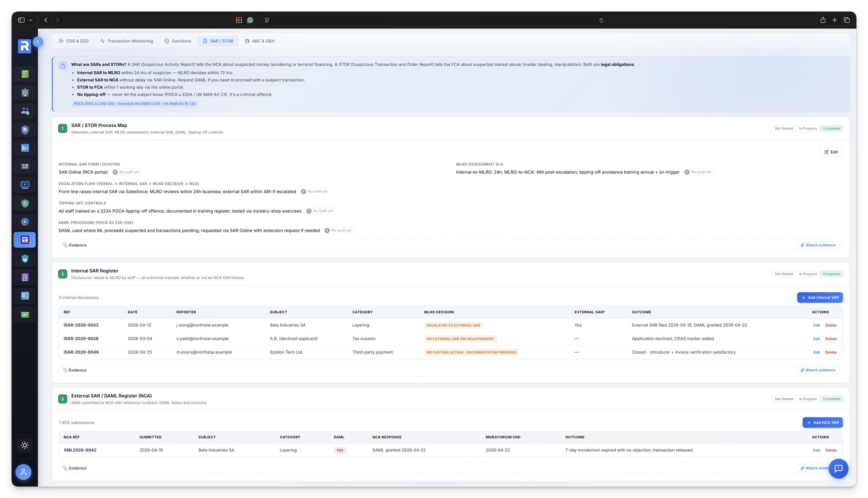The height and width of the screenshot is (498, 868).
Task: Open the building sidebar icon
Action: click(25, 93)
